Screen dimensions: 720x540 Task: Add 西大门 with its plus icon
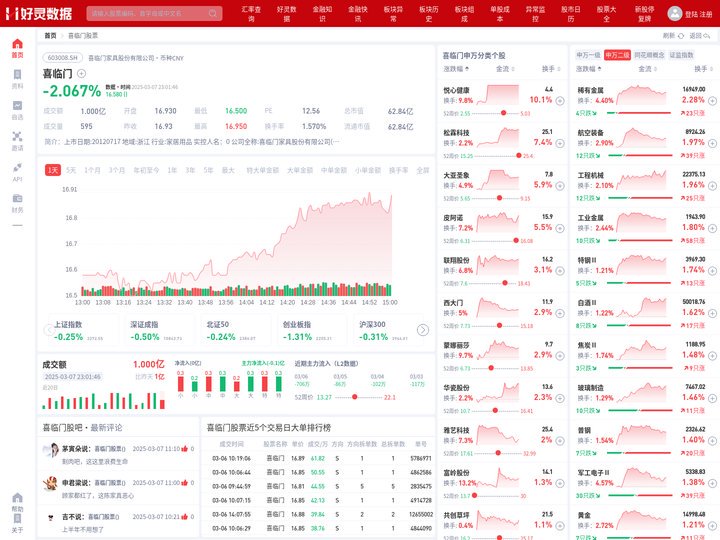coord(560,313)
